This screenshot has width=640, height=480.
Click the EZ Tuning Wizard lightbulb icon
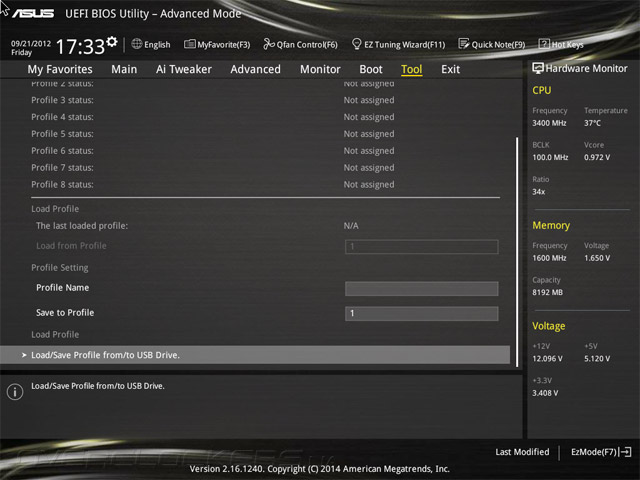356,44
